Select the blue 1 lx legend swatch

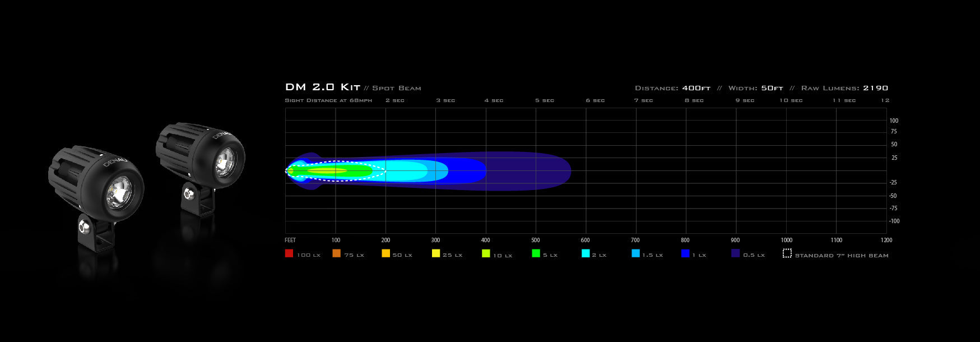pos(685,253)
